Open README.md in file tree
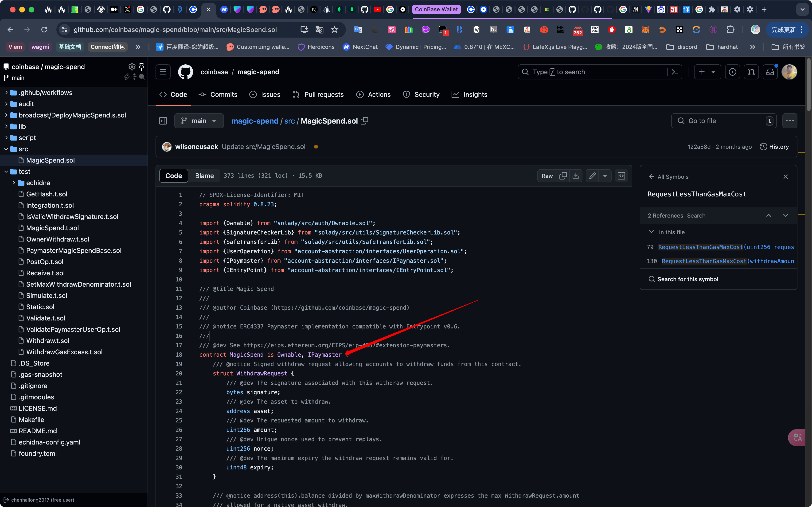This screenshot has height=507, width=812. (x=38, y=431)
